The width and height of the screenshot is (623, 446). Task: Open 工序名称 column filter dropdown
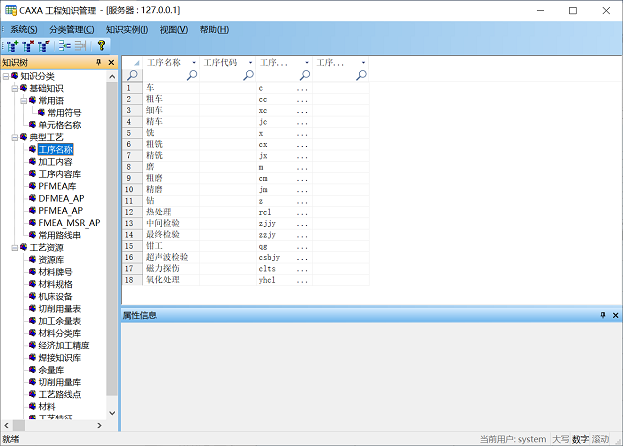coord(192,63)
